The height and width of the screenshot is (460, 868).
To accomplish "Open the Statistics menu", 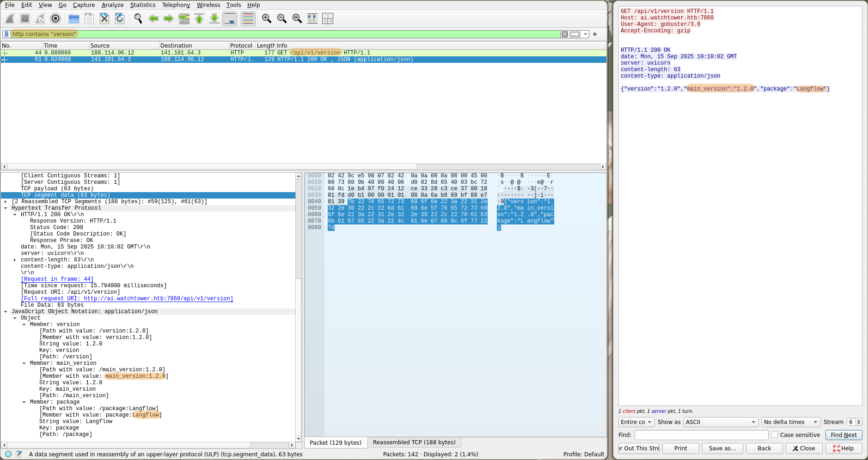I will 143,5.
